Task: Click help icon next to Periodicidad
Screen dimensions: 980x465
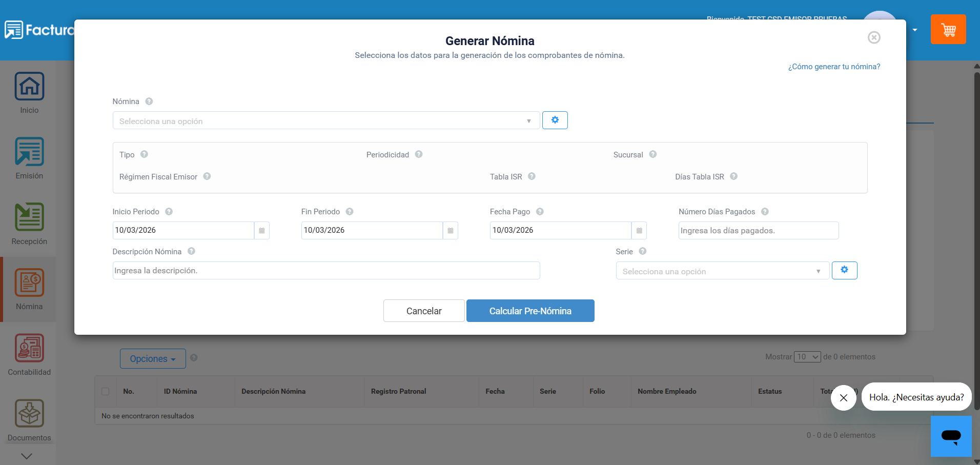Action: pyautogui.click(x=419, y=154)
